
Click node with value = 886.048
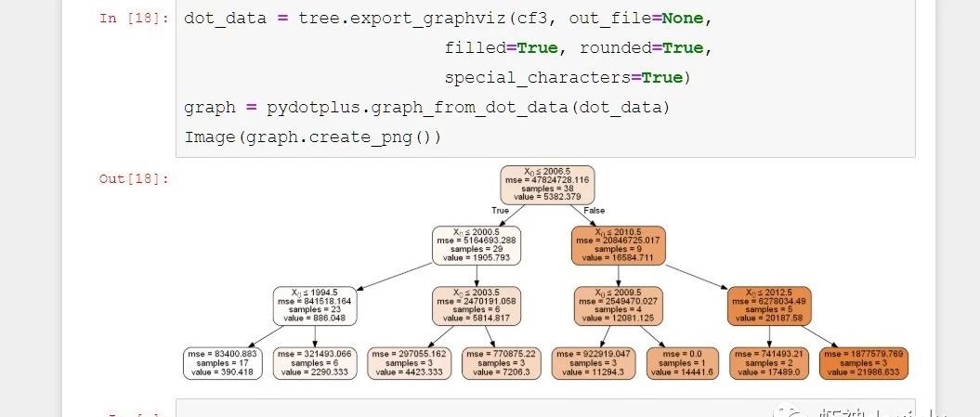pos(314,306)
